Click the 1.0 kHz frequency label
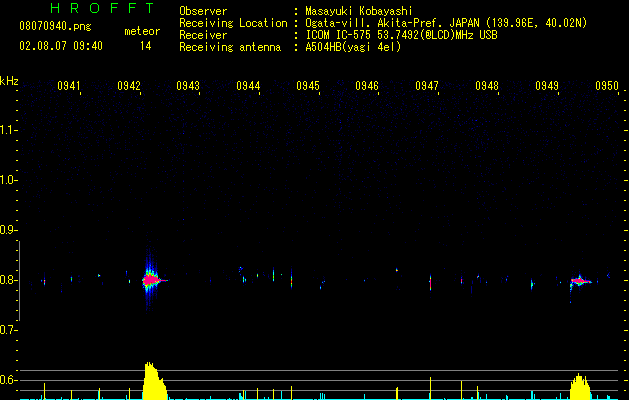 [9, 180]
